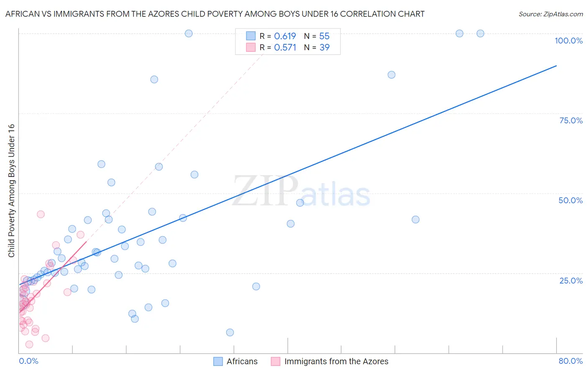This screenshot has width=588, height=373.
Task: Click the pink R = 0.571 swatch
Action: [x=251, y=47]
